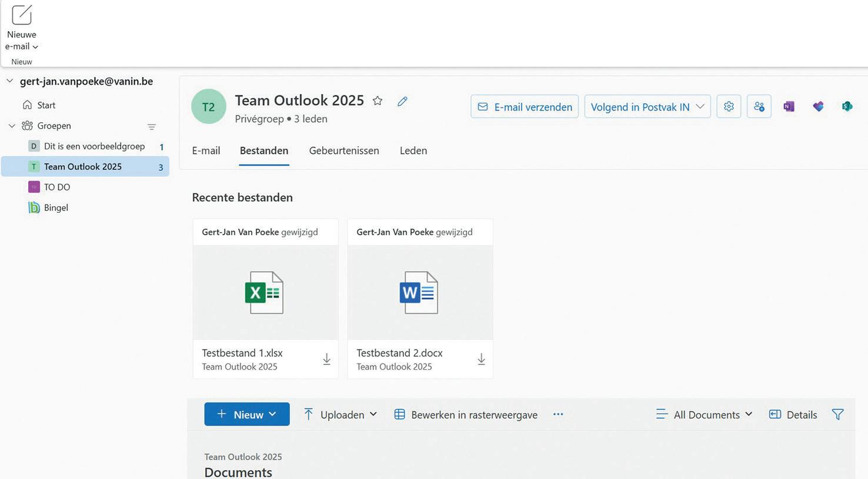Open the TO DO group
The width and height of the screenshot is (868, 479).
point(49,187)
